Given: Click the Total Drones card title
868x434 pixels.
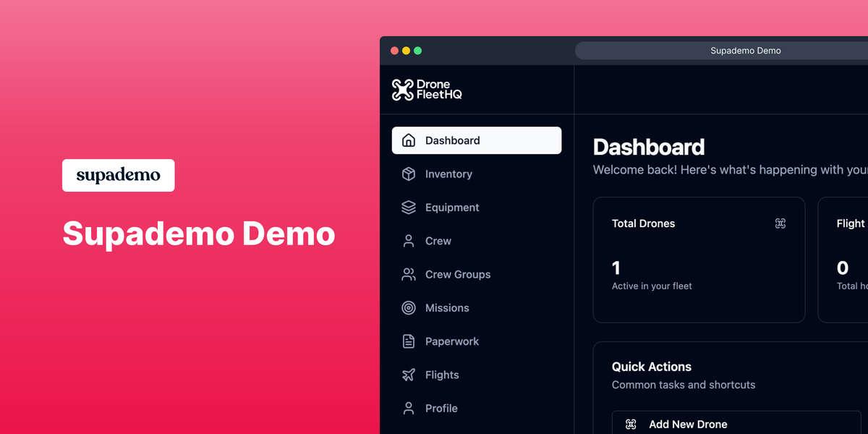Looking at the screenshot, I should click(x=643, y=224).
